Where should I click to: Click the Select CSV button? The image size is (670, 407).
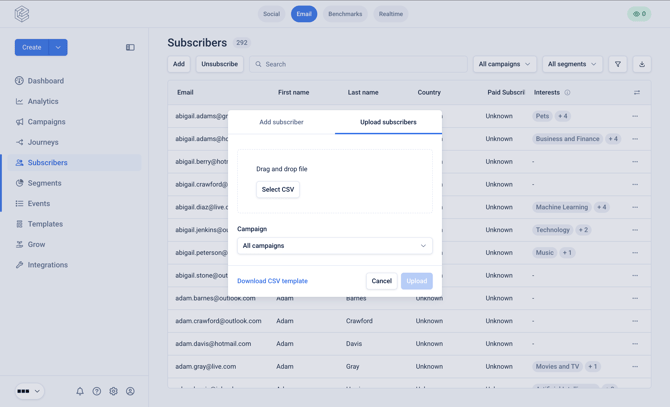coord(278,190)
